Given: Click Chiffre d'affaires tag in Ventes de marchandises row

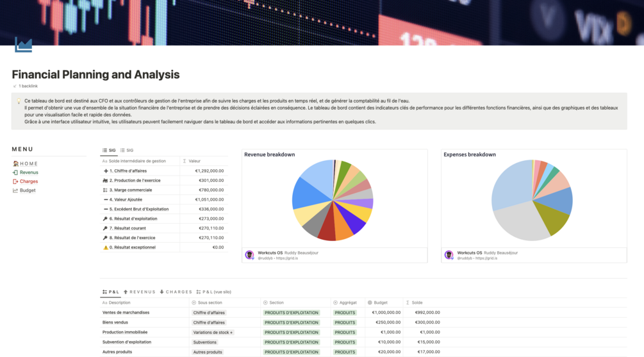Looking at the screenshot, I should click(209, 313).
